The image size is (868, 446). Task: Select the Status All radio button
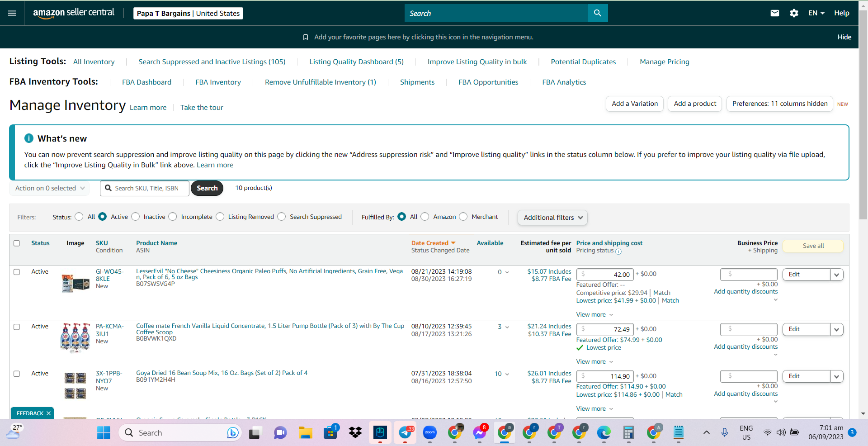coord(79,217)
